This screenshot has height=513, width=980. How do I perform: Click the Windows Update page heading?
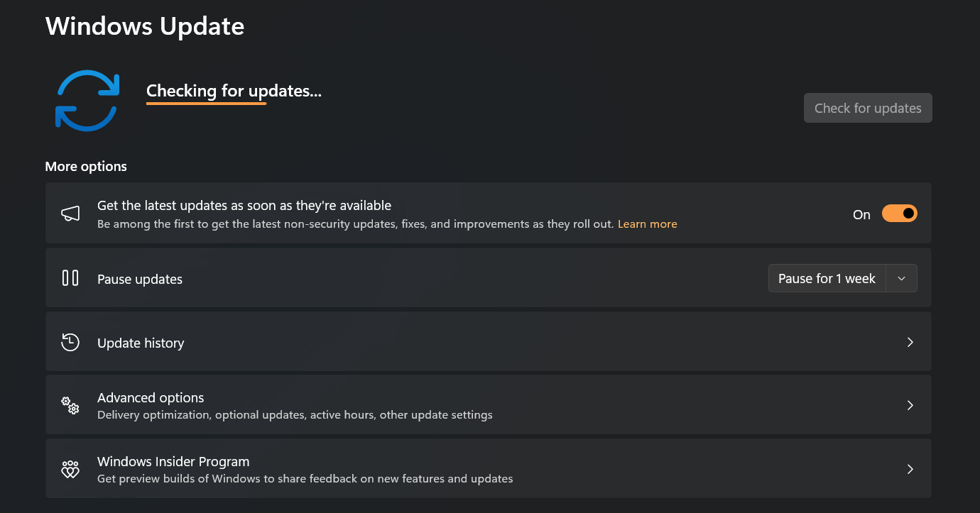[x=145, y=26]
